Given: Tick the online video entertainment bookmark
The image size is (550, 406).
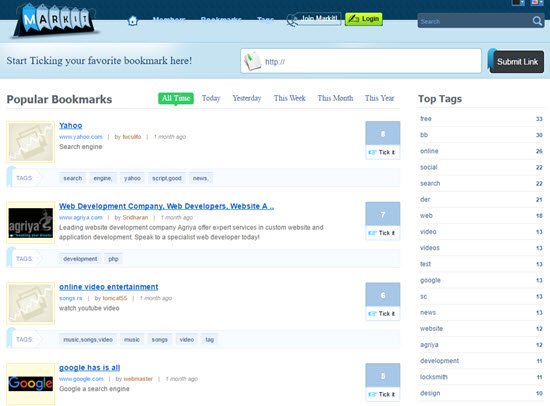Looking at the screenshot, I should (382, 313).
